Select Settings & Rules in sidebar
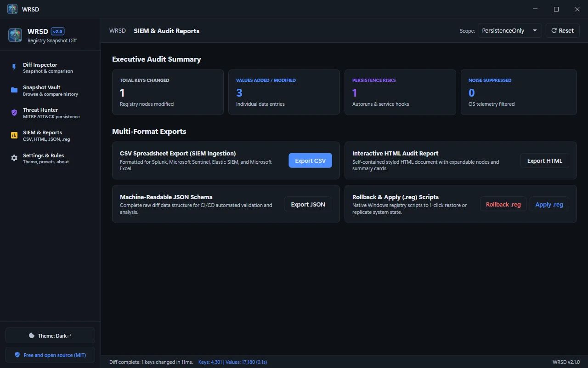588x368 pixels. (50, 158)
